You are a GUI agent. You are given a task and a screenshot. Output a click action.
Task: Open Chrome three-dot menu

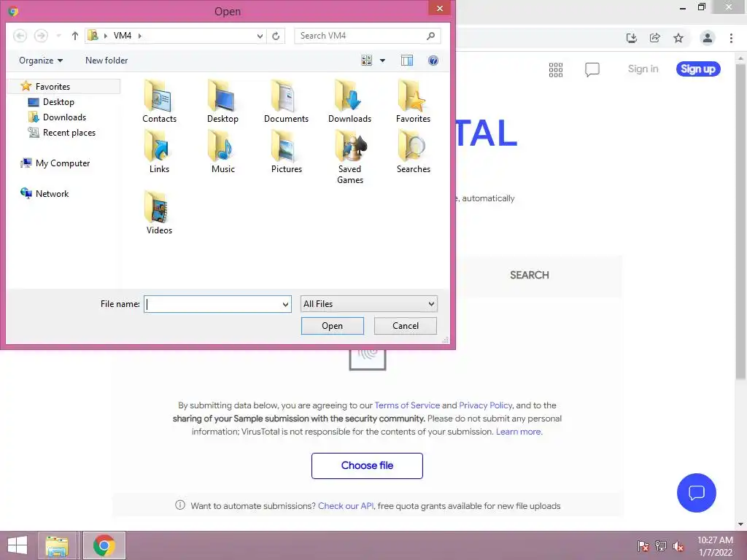(731, 38)
